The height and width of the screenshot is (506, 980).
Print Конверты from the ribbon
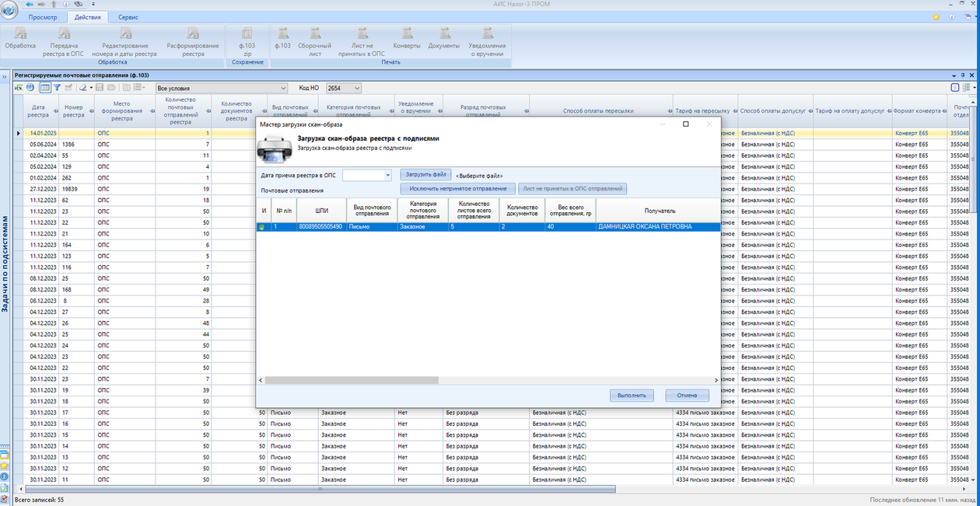406,34
